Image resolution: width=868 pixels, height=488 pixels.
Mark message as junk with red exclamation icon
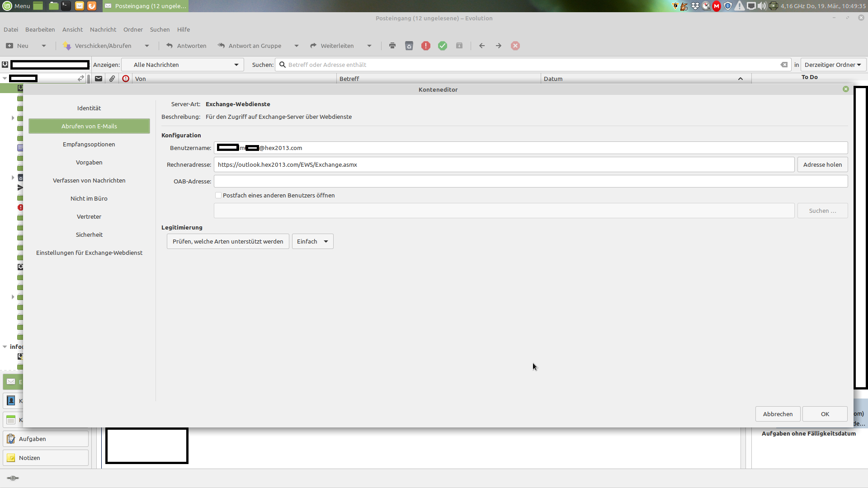(426, 46)
